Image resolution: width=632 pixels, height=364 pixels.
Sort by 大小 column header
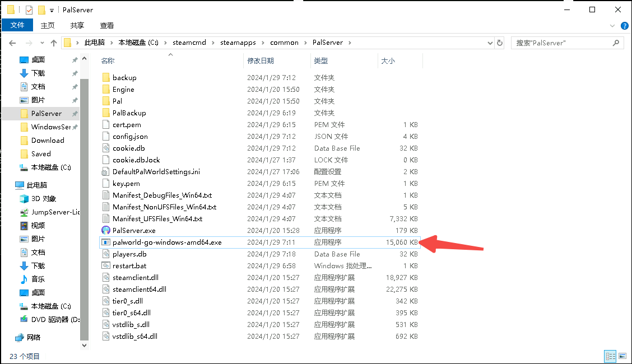pos(388,61)
